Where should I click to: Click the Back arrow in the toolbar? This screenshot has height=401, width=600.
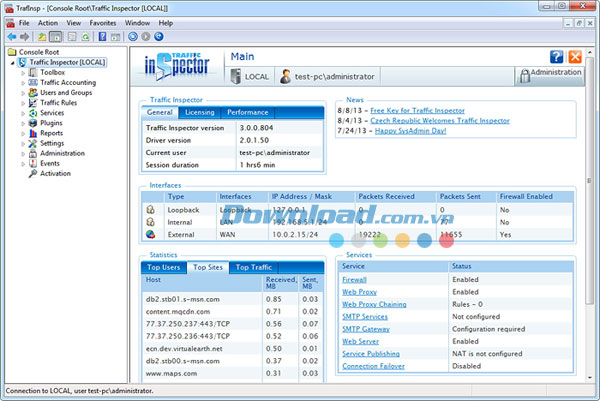(10, 37)
